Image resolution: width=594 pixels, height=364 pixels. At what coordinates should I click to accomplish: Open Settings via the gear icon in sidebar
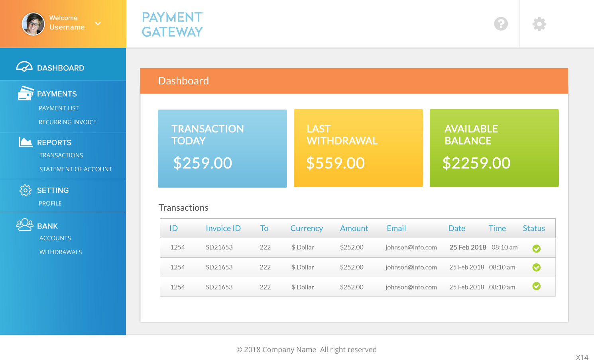25,190
